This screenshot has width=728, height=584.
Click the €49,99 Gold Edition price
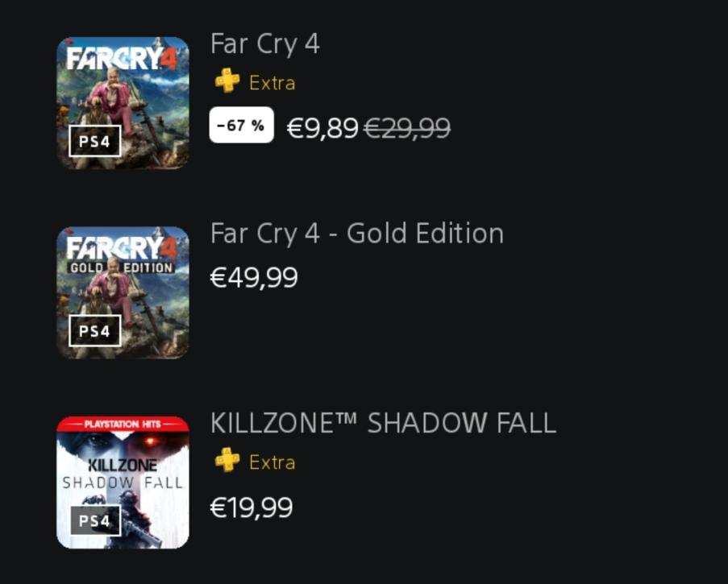tap(254, 278)
